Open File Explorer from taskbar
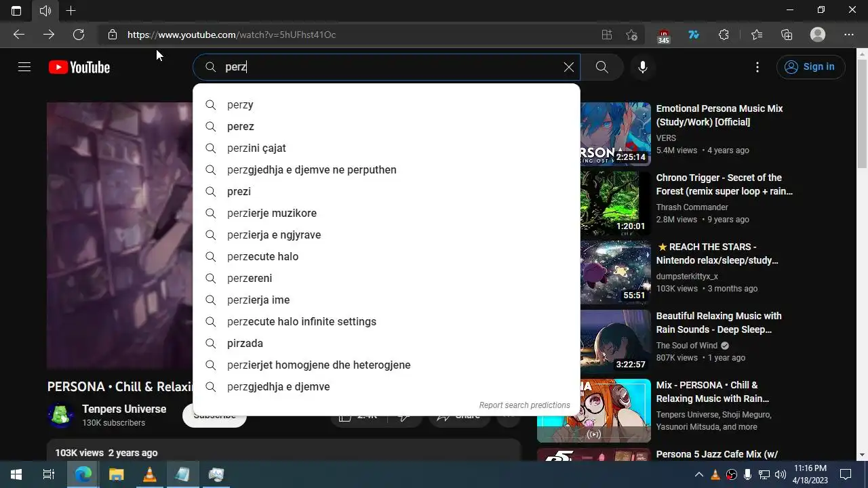 tap(117, 474)
